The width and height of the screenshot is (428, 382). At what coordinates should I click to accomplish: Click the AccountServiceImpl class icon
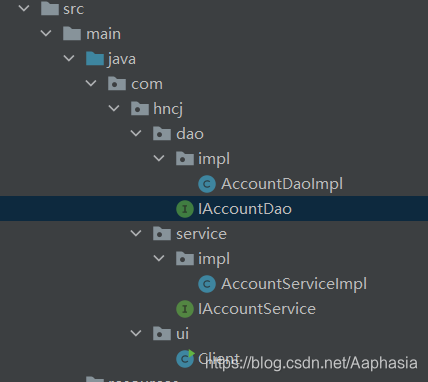coord(207,284)
